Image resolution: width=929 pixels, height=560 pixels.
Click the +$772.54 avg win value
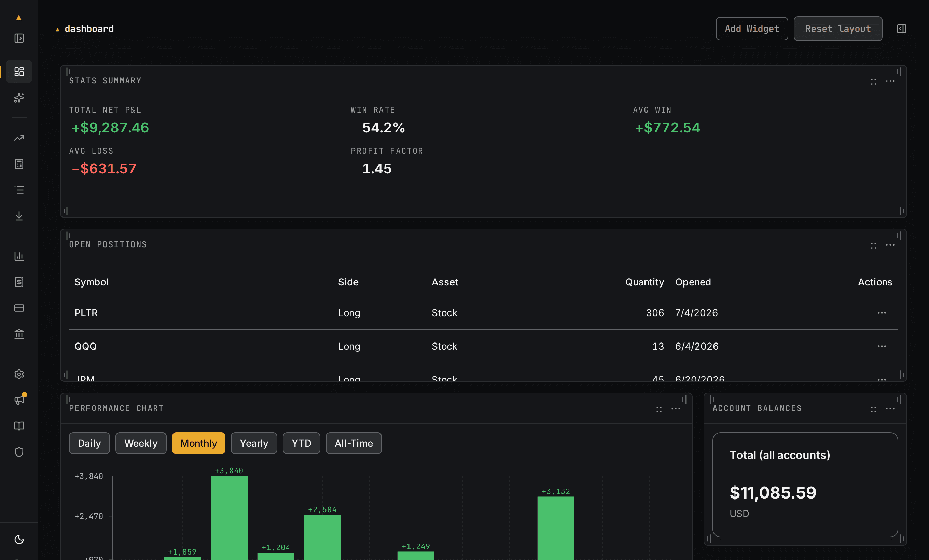pos(667,128)
